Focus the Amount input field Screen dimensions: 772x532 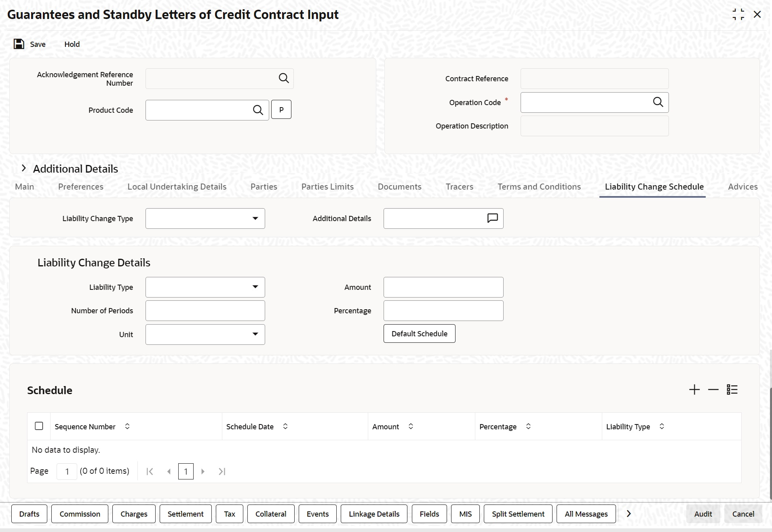pyautogui.click(x=443, y=287)
